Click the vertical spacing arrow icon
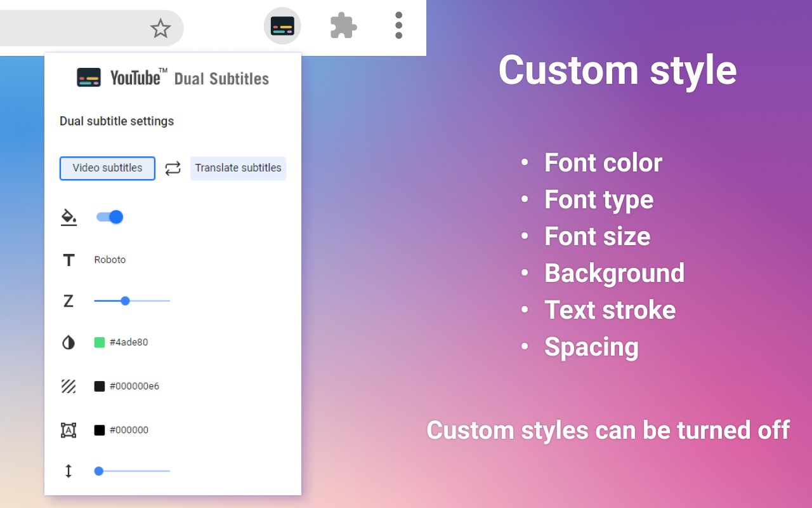Screen dimensions: 812x508 pyautogui.click(x=69, y=471)
